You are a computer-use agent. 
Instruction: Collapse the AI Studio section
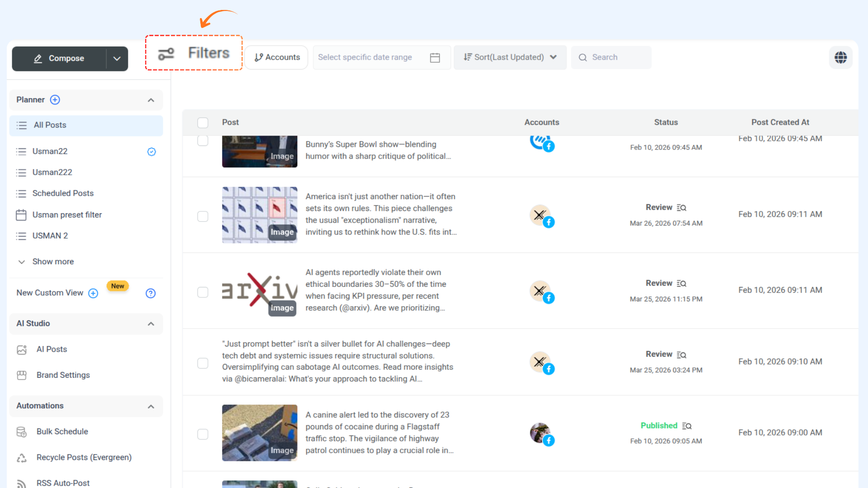click(151, 324)
